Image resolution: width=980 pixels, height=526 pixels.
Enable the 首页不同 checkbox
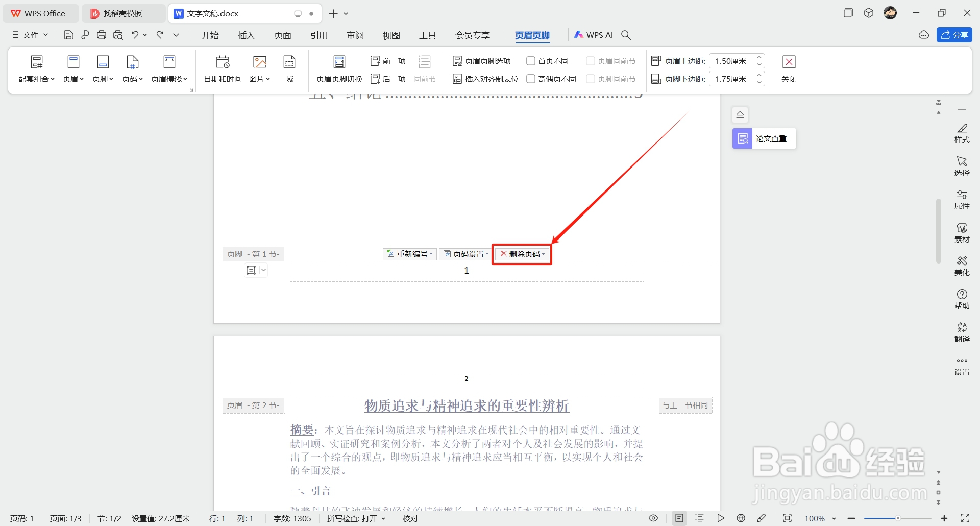[531, 60]
